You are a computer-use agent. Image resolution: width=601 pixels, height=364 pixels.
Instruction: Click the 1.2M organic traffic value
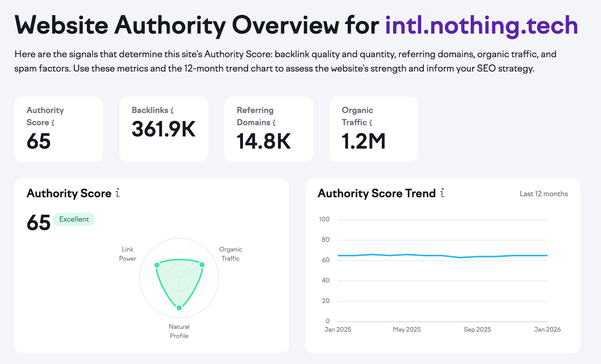364,142
